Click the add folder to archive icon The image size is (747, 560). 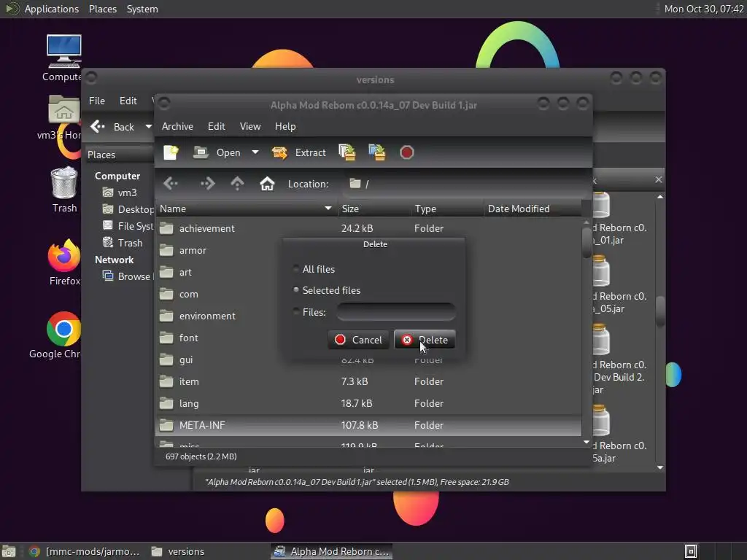coord(377,152)
